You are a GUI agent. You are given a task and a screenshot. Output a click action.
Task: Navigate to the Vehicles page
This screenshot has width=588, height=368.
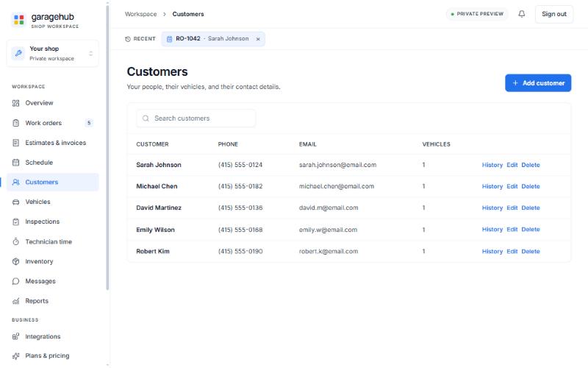tap(52, 202)
